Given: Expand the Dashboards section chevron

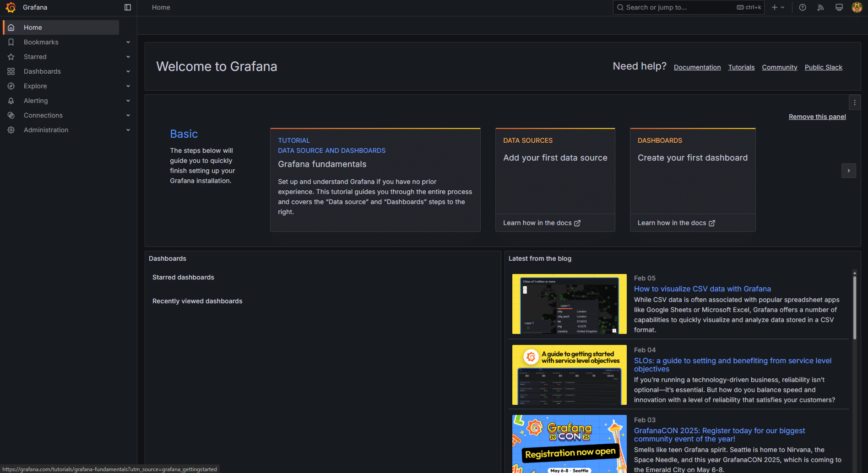Looking at the screenshot, I should [x=128, y=71].
